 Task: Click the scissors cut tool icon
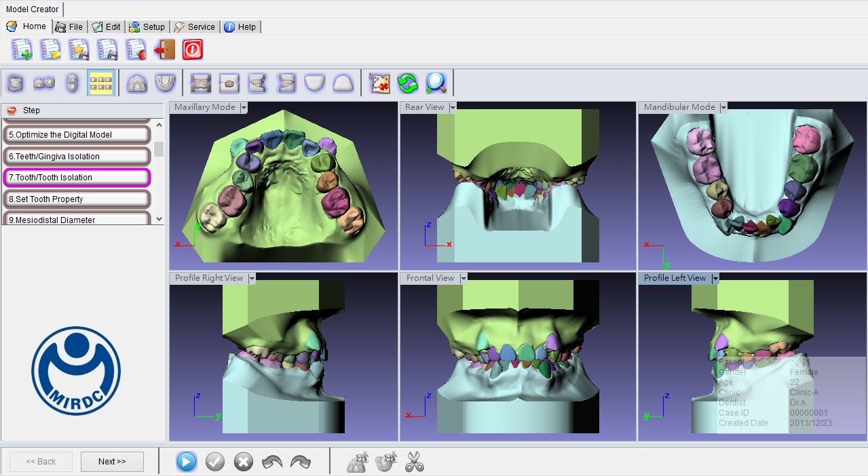(x=414, y=462)
